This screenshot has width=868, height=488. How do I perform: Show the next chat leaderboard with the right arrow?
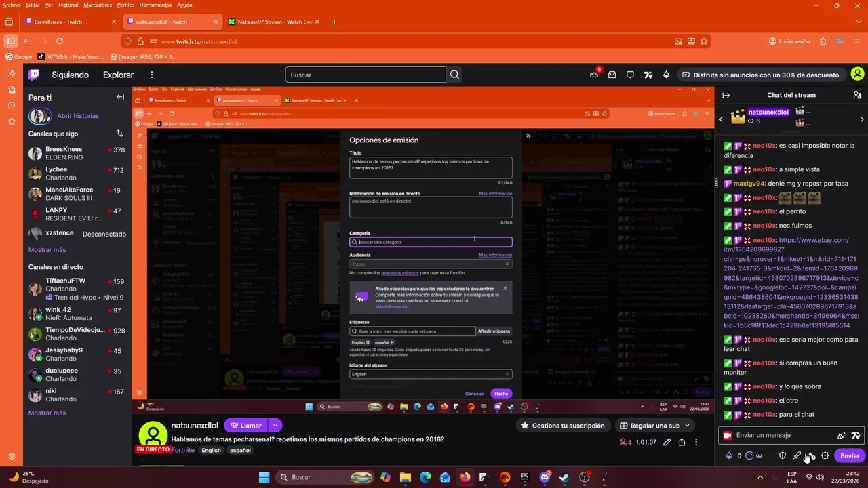pyautogui.click(x=862, y=119)
